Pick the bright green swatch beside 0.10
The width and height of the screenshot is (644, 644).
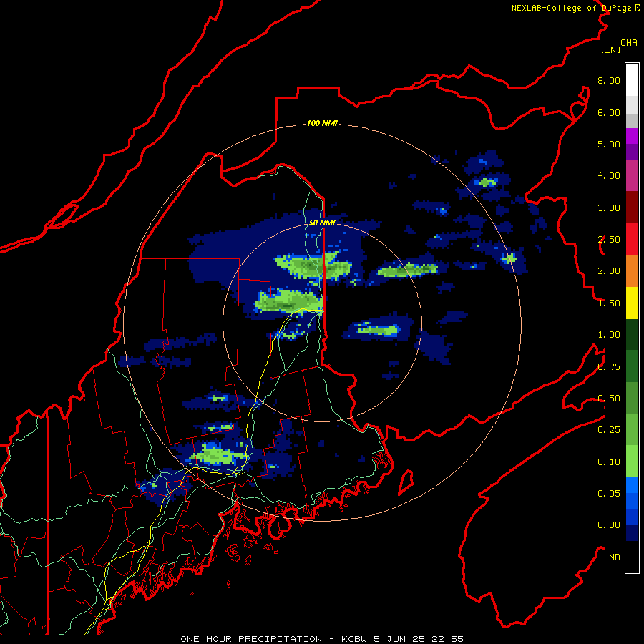[632, 462]
